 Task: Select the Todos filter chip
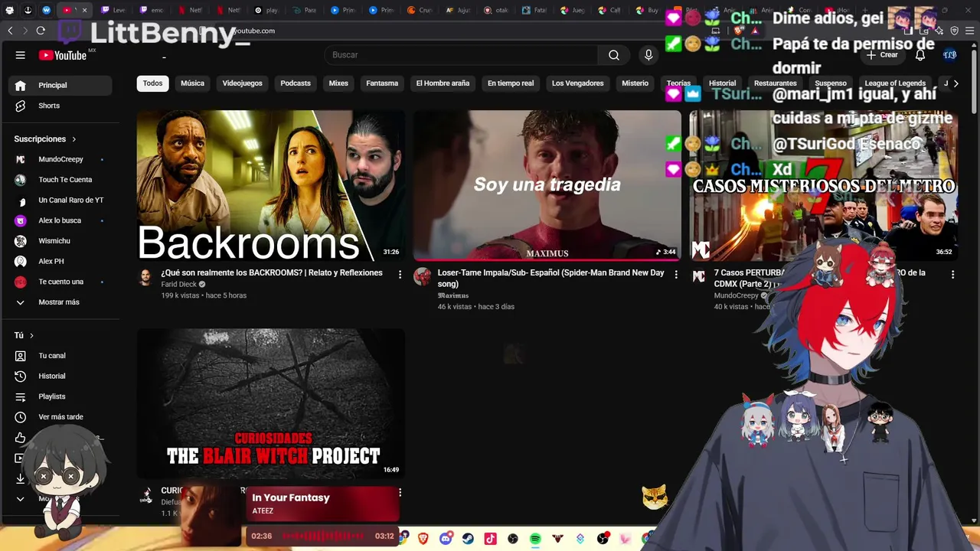(x=153, y=83)
